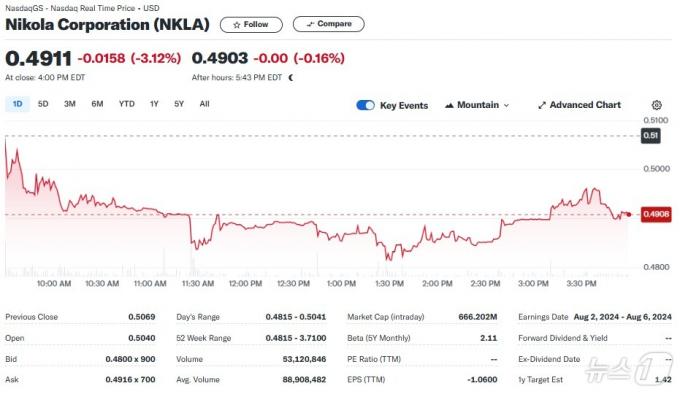Click the PE Ratio (TTM) label
The width and height of the screenshot is (680, 394).
pos(374,359)
